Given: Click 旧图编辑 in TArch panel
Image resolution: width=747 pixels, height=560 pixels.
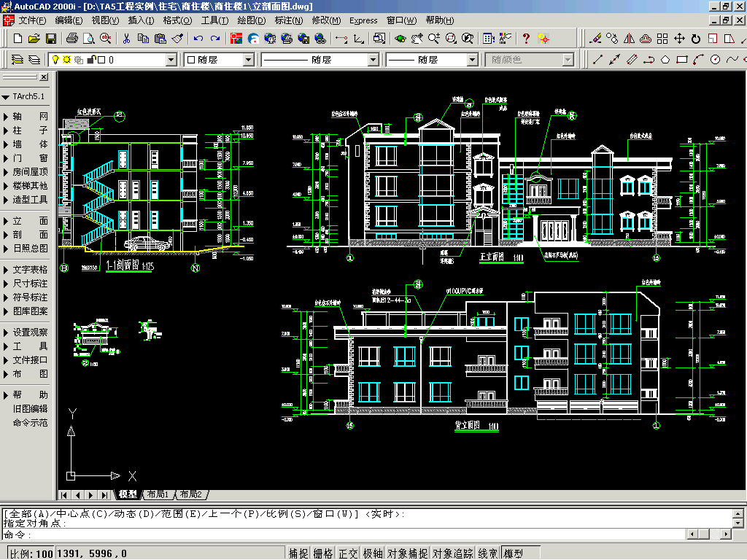Looking at the screenshot, I should pos(30,408).
